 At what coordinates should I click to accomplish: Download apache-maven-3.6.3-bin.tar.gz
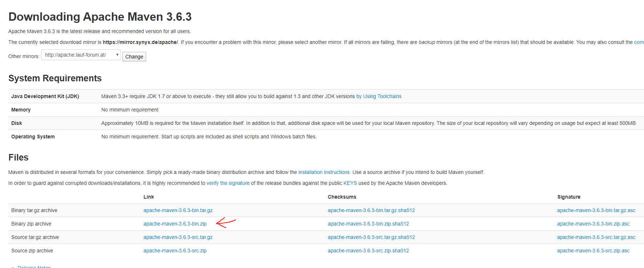pos(178,210)
